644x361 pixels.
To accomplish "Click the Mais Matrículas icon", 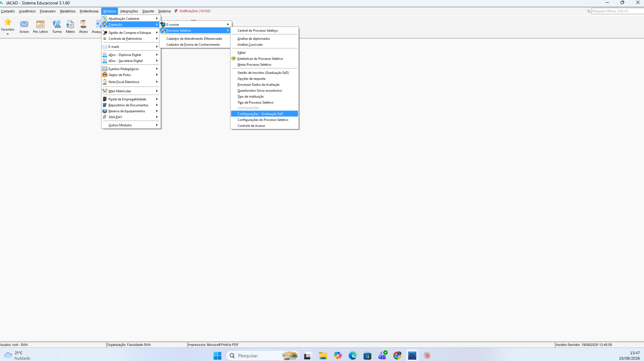I will 105,91.
